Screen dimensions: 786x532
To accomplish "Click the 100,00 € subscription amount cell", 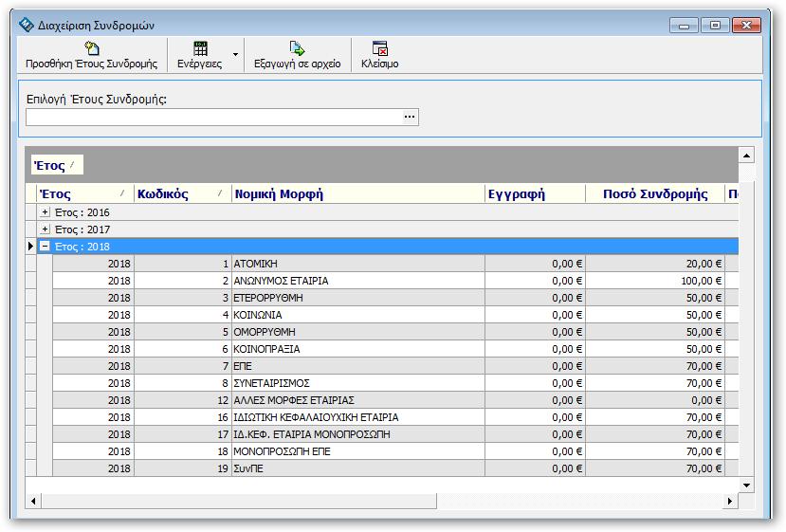I will 655,281.
